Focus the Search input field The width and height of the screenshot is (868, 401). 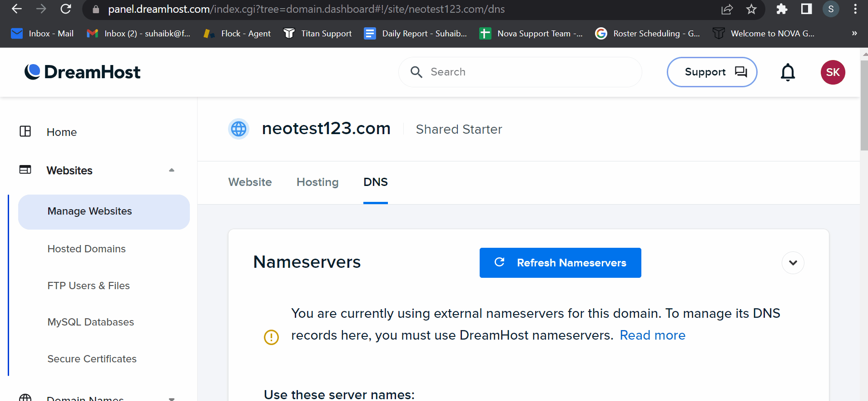tap(520, 72)
